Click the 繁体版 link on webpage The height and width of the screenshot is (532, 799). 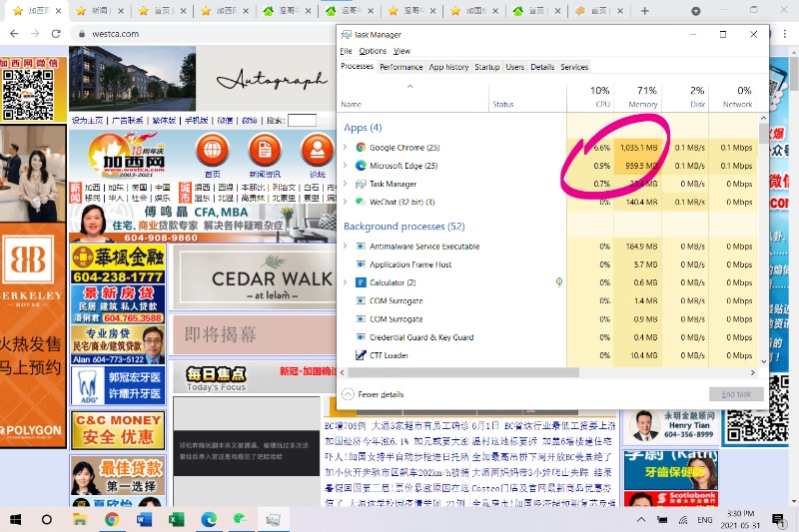coord(164,121)
